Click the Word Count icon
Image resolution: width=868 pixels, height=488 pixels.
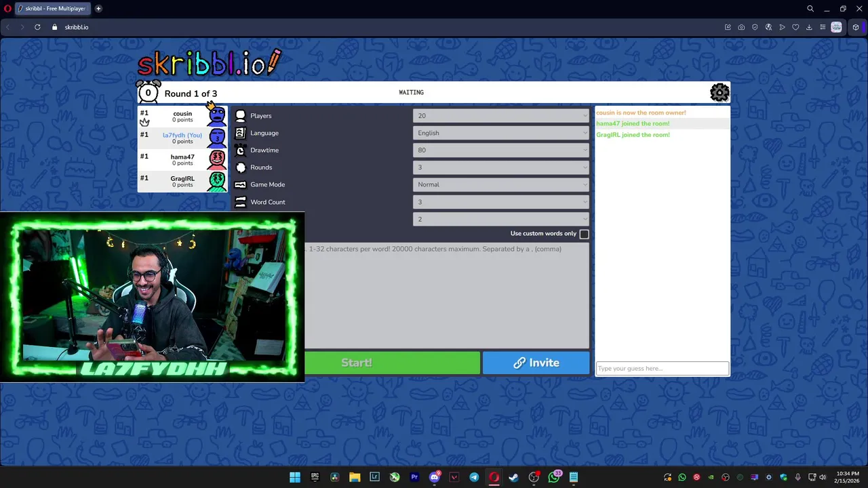point(240,202)
